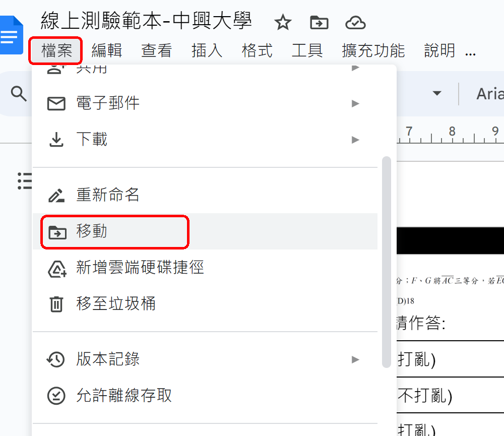Screen dimensions: 504x436
Task: Star the document with the star icon
Action: [283, 22]
